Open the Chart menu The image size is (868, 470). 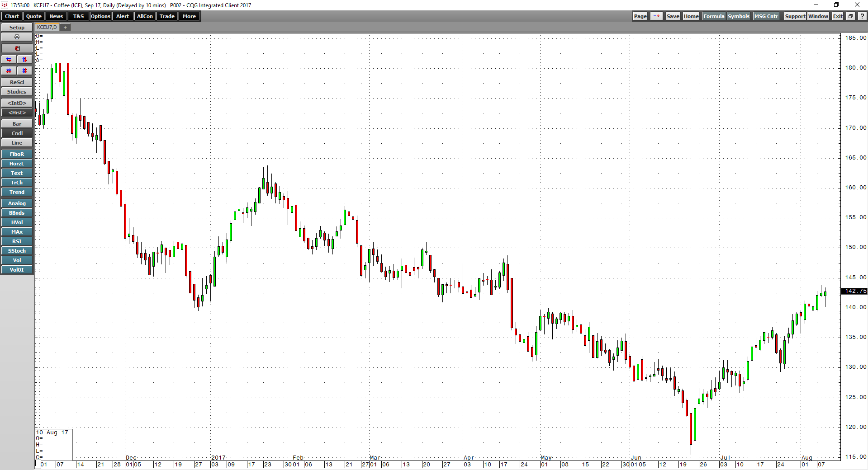click(12, 16)
